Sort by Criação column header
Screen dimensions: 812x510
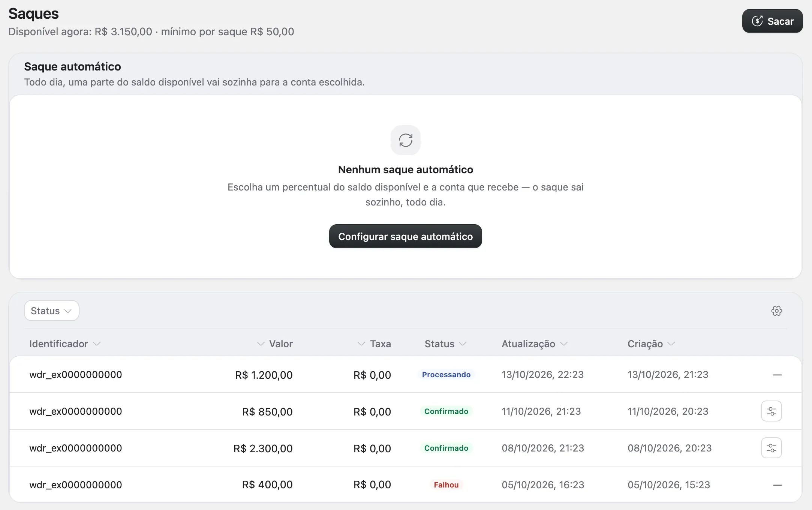(651, 343)
